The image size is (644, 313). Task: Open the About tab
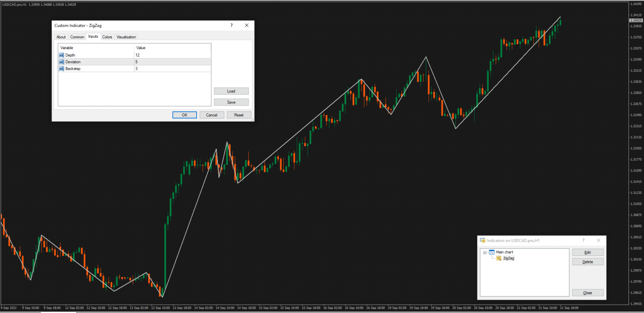tap(61, 37)
